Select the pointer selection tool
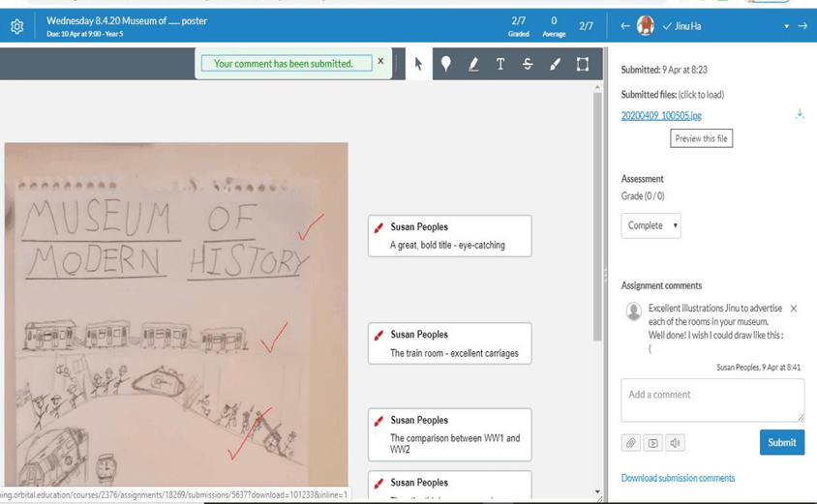Screen dimensions: 817x504 coord(418,64)
